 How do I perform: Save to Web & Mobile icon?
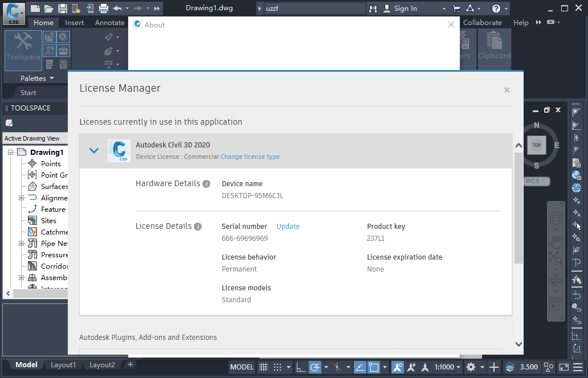(x=90, y=8)
